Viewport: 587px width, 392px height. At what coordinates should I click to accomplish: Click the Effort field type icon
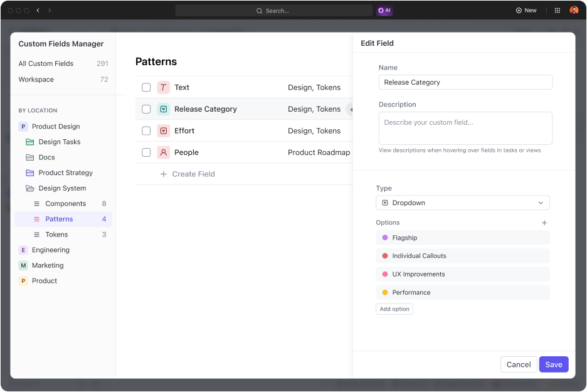[x=163, y=130]
